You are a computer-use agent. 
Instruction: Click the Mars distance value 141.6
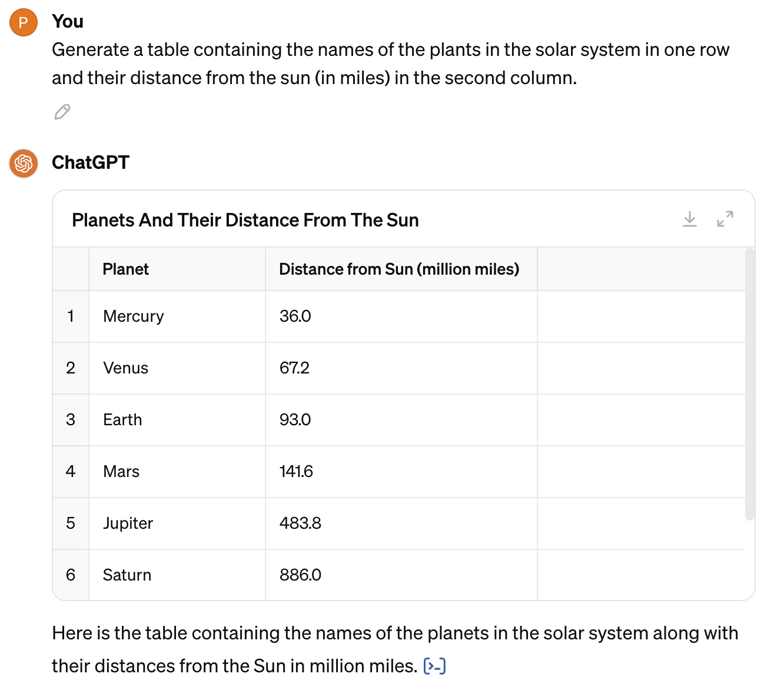pos(401,472)
